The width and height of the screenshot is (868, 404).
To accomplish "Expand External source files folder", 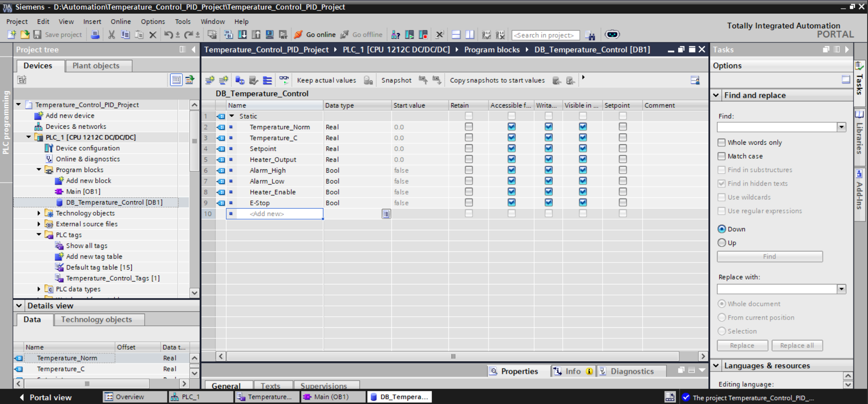I will click(39, 224).
